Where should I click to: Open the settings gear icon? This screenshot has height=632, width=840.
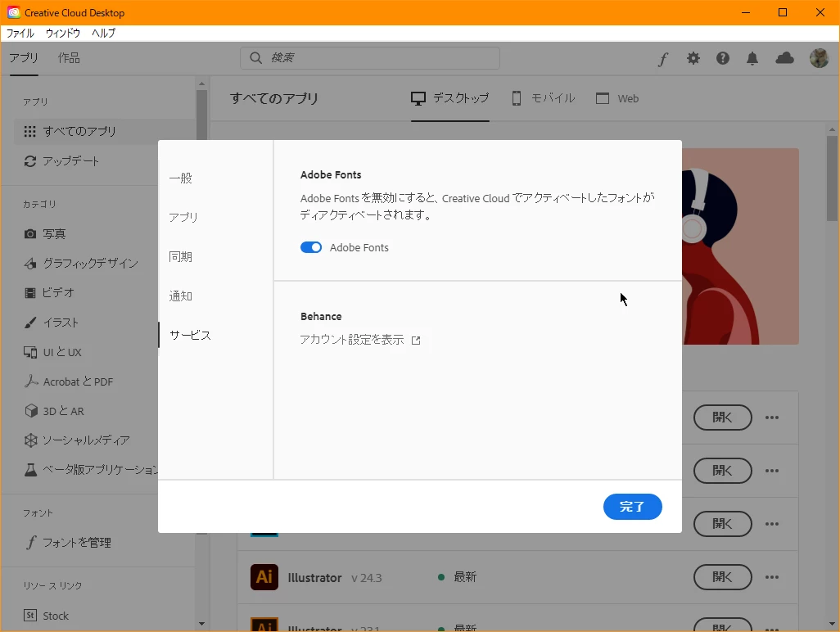click(693, 58)
